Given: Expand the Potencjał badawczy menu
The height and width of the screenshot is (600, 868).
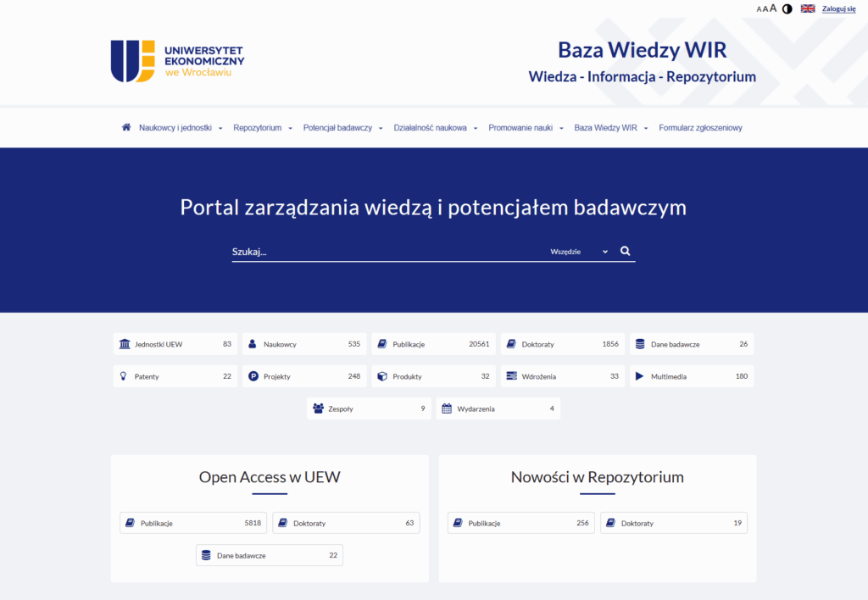Looking at the screenshot, I should 338,127.
